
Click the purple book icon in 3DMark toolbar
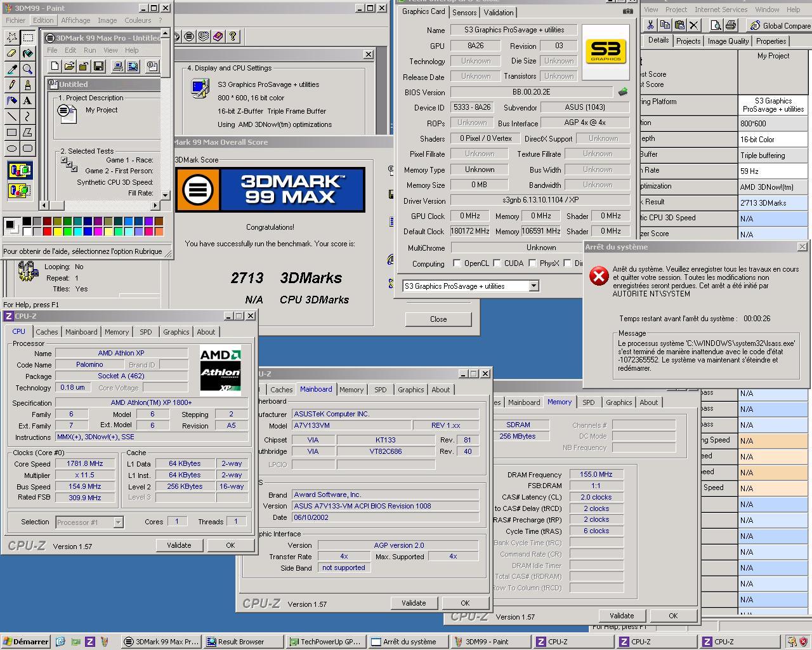tap(218, 37)
